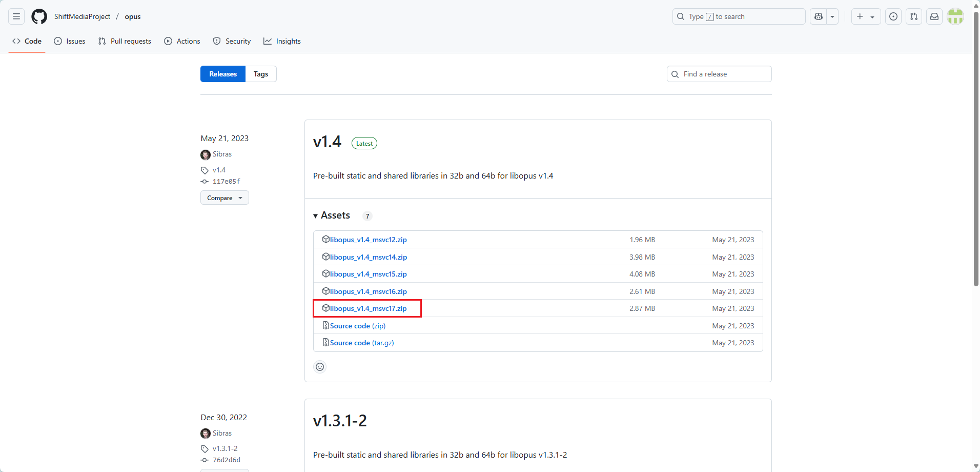
Task: Download libopus_v1.4_msvc17.zip
Action: [368, 308]
